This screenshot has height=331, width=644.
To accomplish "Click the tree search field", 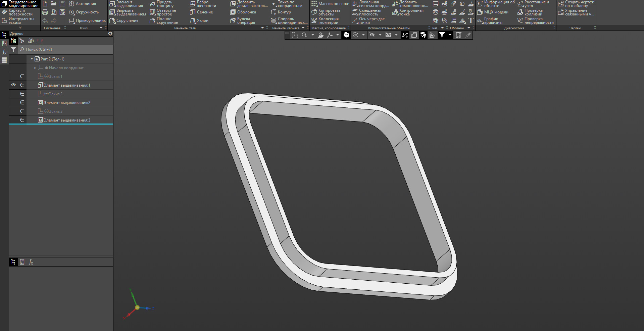I will pos(65,49).
